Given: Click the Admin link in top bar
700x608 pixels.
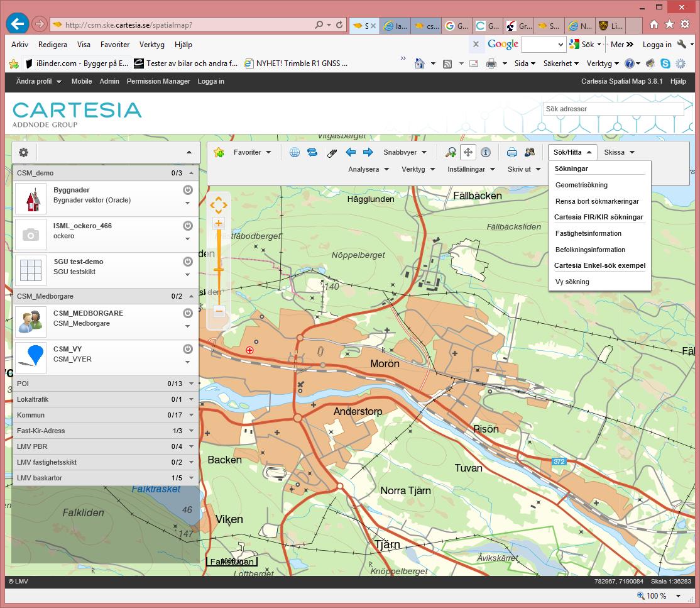Looking at the screenshot, I should pyautogui.click(x=109, y=81).
